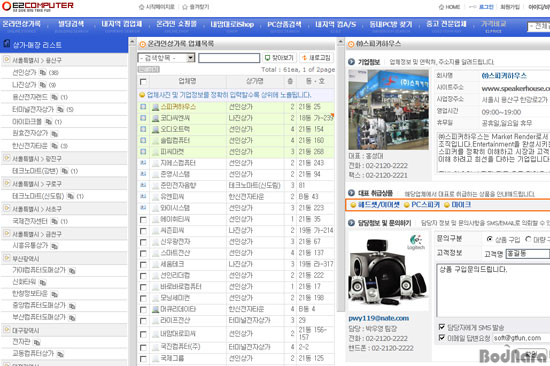Click the copy icon beside 용산전자랜드

coord(54,97)
